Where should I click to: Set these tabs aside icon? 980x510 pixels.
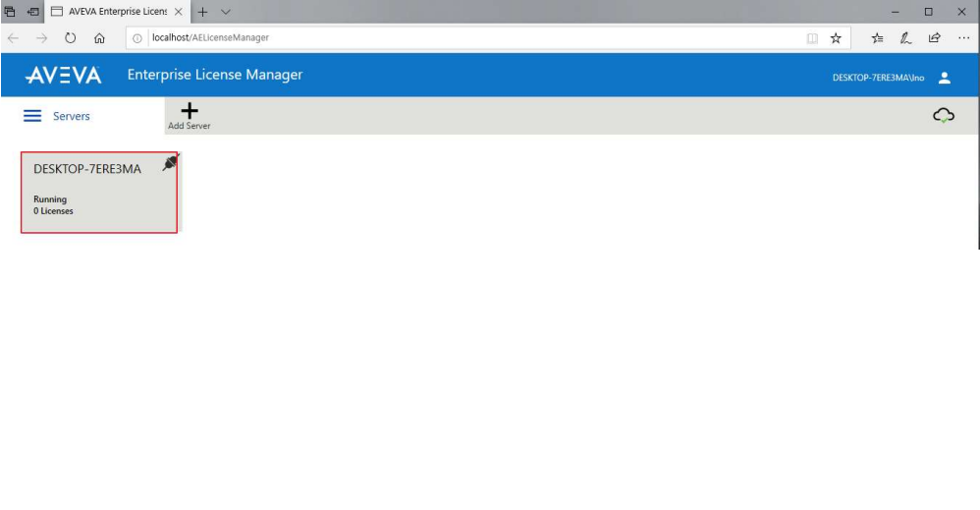[x=32, y=11]
